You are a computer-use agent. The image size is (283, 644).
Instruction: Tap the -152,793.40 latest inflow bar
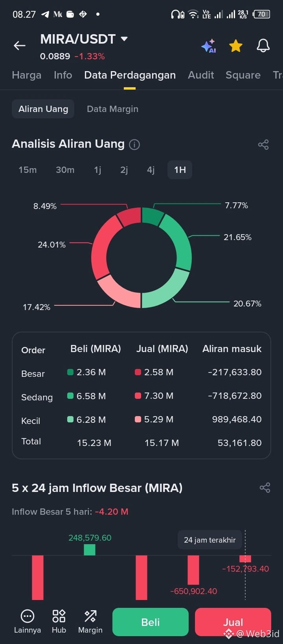coord(245,558)
